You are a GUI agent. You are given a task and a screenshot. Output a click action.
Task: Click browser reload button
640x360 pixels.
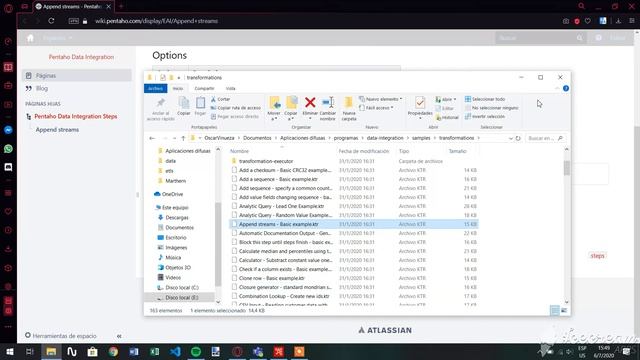coord(51,21)
